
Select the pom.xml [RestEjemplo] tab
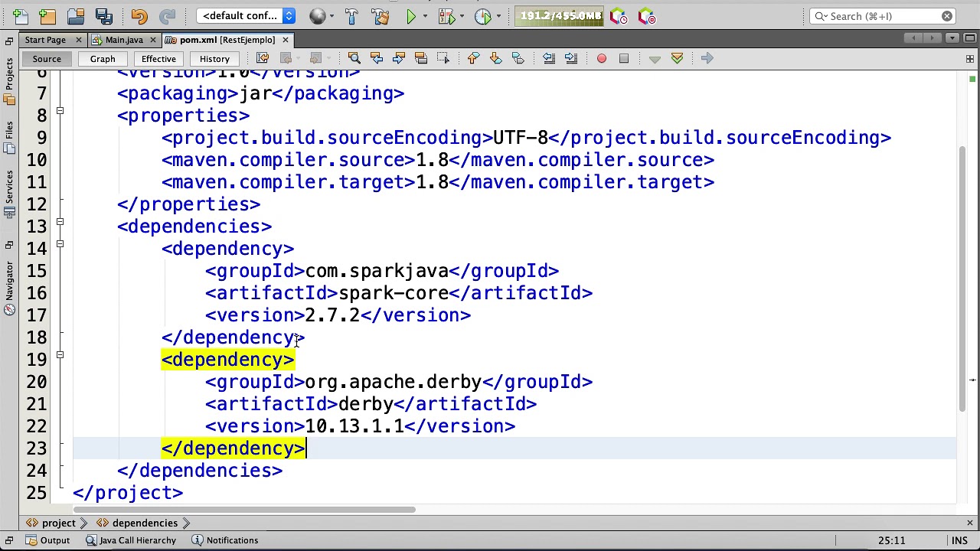tap(227, 40)
